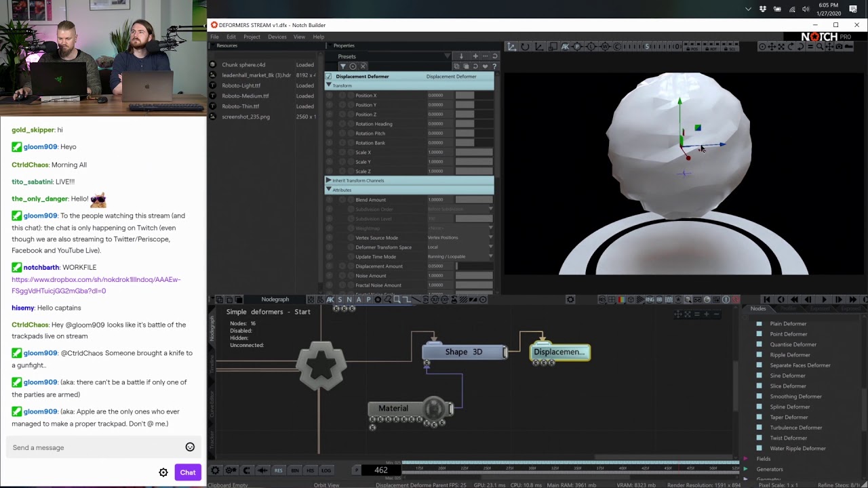This screenshot has height=488, width=868.
Task: Click the N icon in nodegraph toolbar
Action: point(349,300)
